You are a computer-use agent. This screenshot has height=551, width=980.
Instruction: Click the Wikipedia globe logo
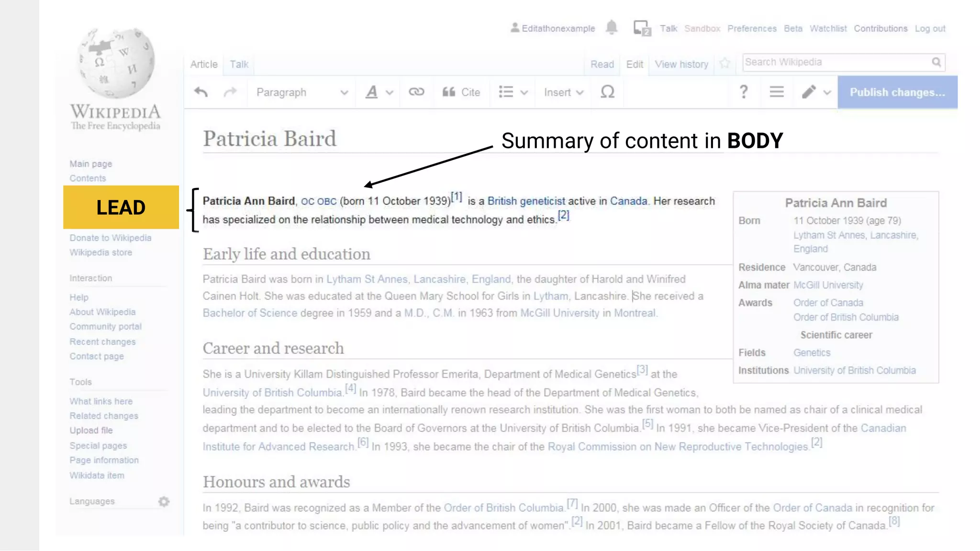[116, 62]
